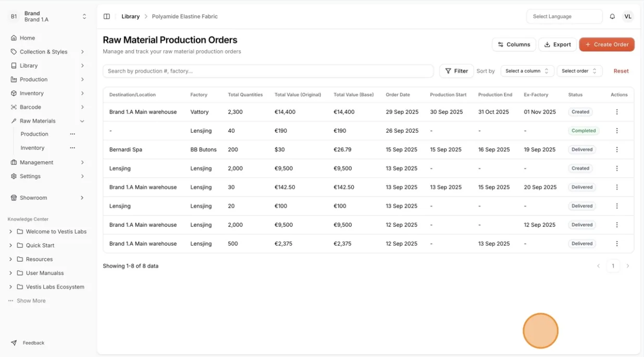
Task: Open the VL user avatar menu
Action: tap(628, 17)
